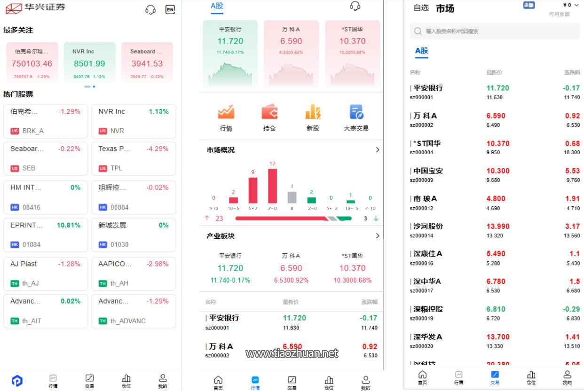Click the headset support icon beside EN button
The image size is (584, 392).
tap(150, 9)
